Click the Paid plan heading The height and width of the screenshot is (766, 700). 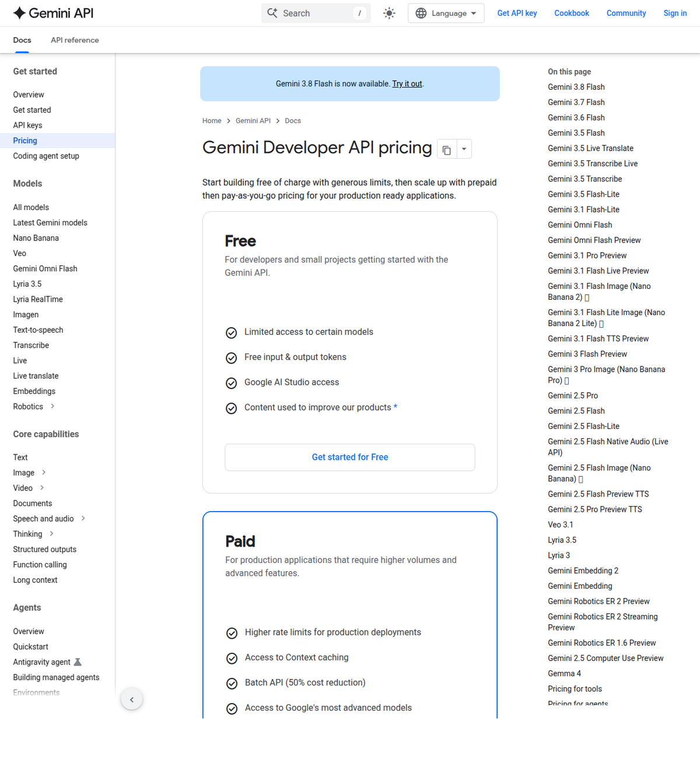pyautogui.click(x=240, y=541)
